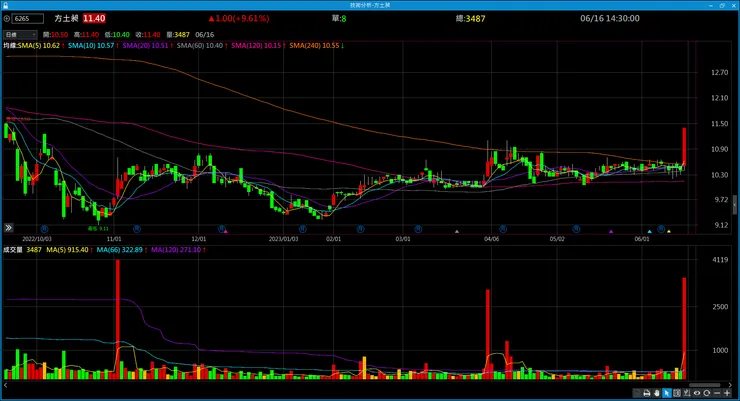Click the SMA(10) 10.57 indicator label

(91, 46)
